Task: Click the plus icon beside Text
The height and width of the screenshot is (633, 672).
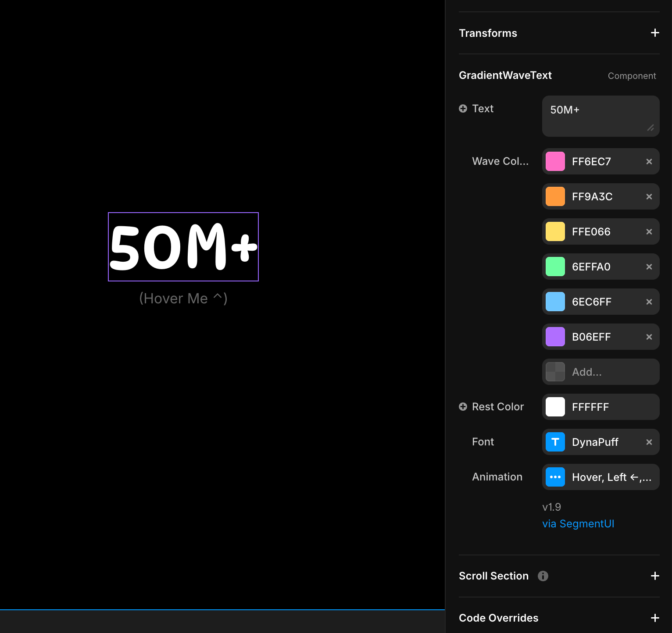Action: (x=463, y=108)
